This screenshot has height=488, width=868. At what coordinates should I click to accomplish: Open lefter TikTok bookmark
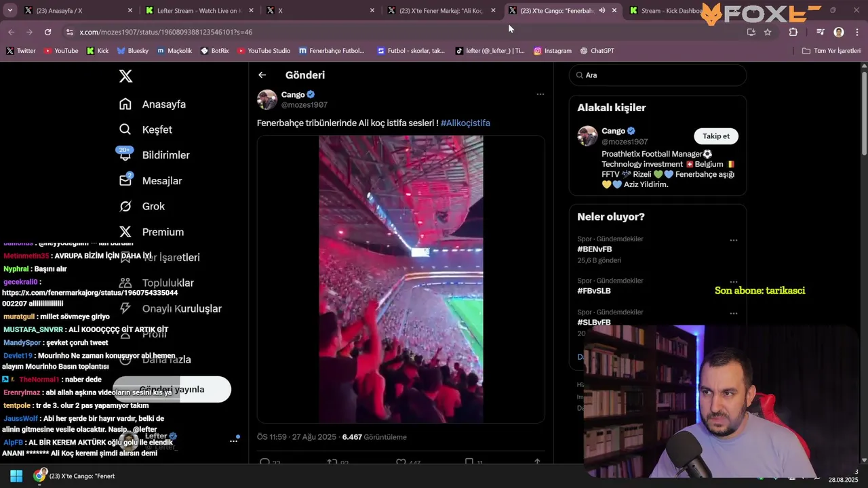490,51
